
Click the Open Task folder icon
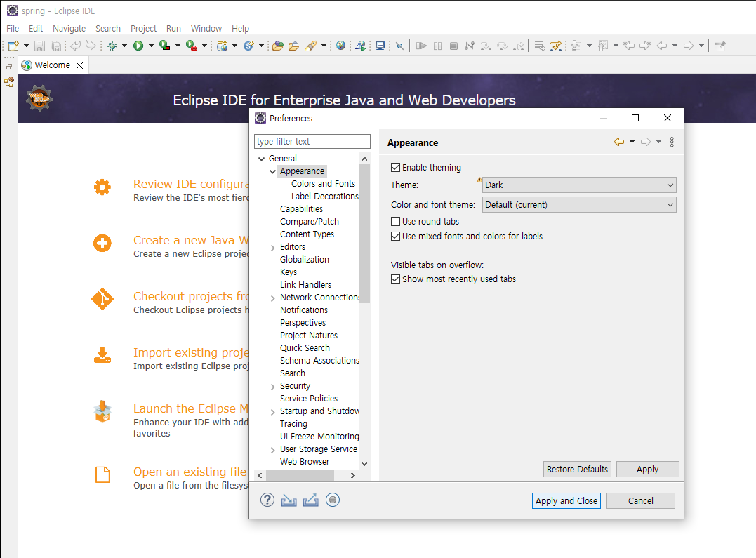click(293, 46)
